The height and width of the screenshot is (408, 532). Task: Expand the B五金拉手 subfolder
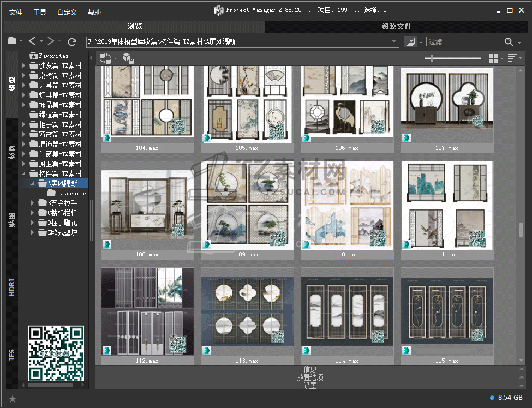(x=33, y=203)
